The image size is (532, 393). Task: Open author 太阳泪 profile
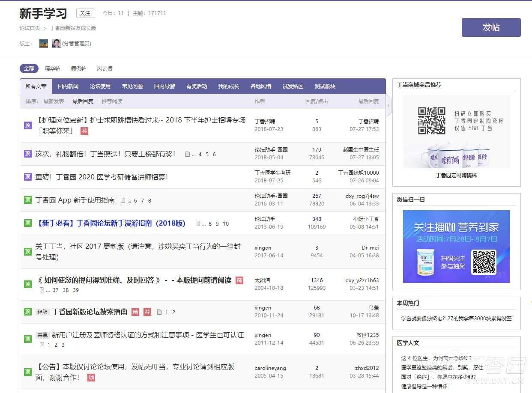coord(262,280)
